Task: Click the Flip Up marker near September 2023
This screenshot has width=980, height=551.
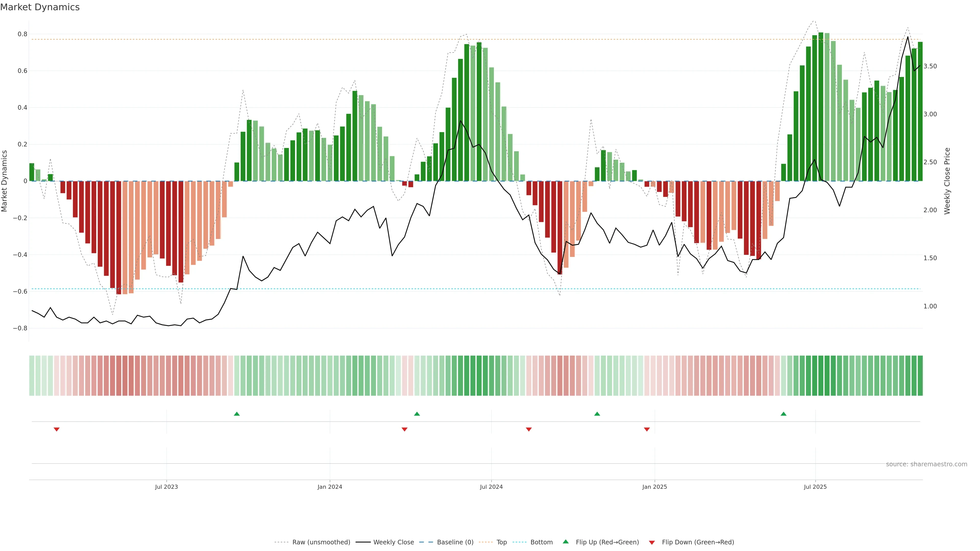Action: coord(237,414)
